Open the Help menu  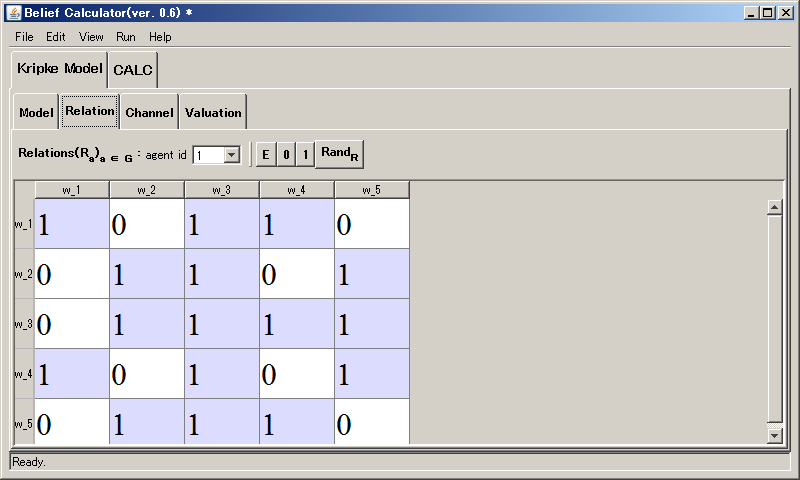coord(160,37)
